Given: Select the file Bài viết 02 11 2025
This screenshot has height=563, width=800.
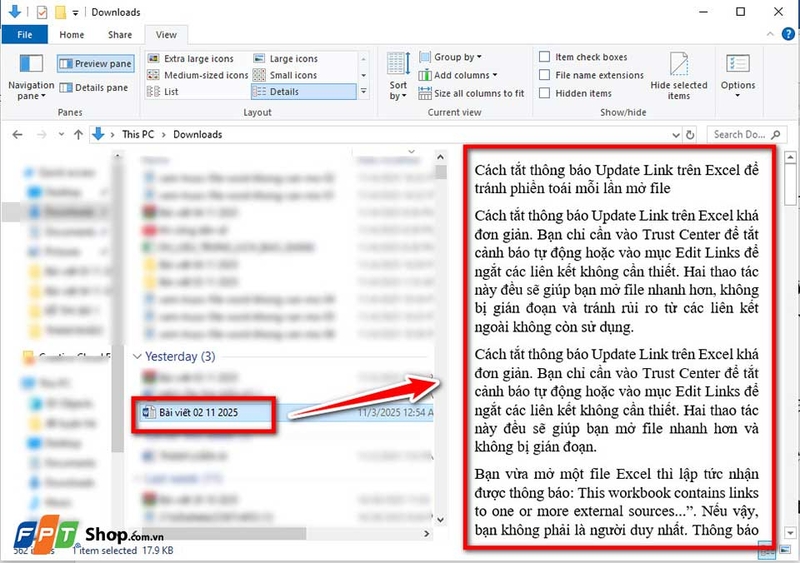Looking at the screenshot, I should tap(198, 412).
